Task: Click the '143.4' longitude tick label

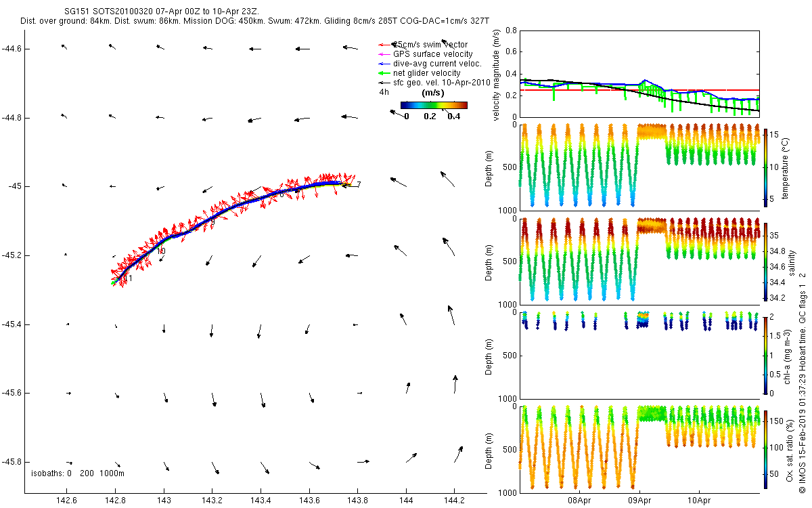Action: [x=261, y=500]
